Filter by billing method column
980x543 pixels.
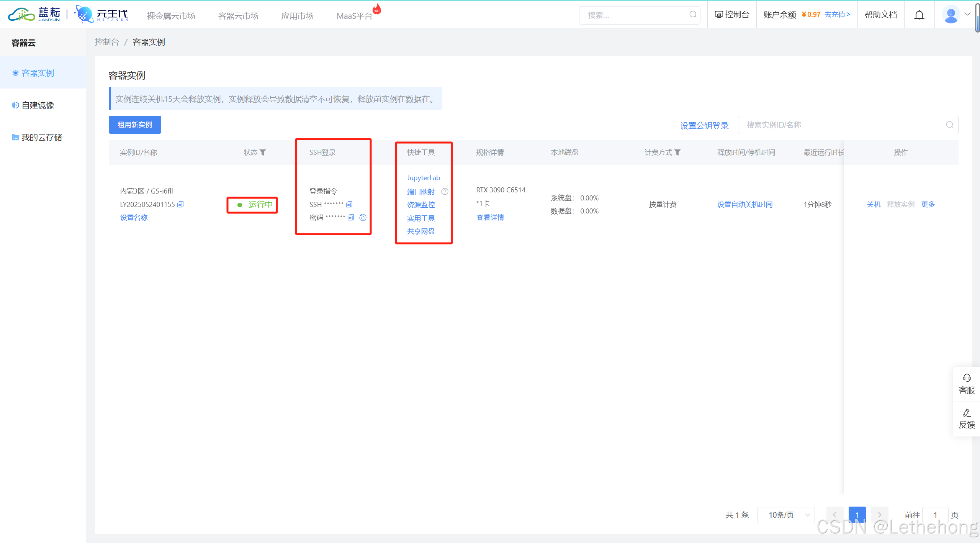(677, 153)
